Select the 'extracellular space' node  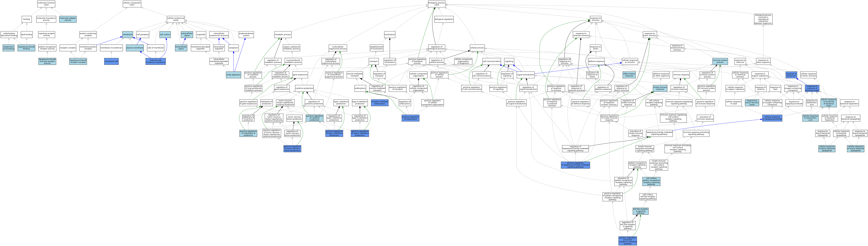pyautogui.click(x=181, y=48)
